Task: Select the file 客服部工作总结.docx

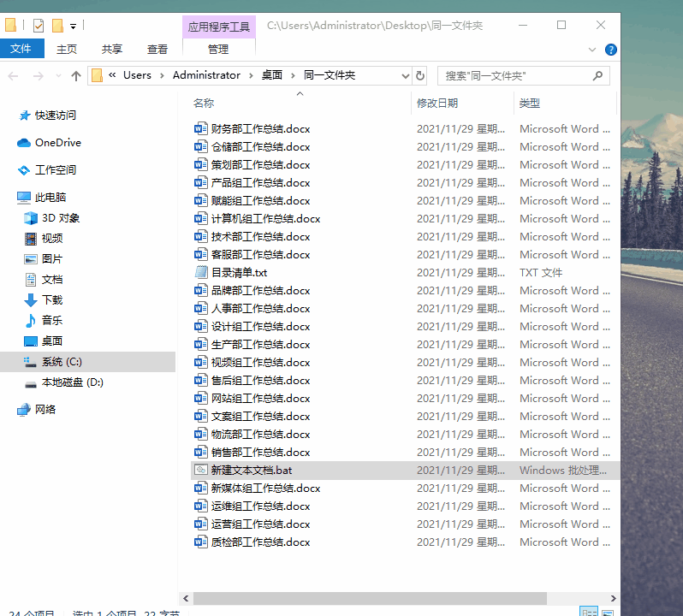Action: (x=260, y=255)
